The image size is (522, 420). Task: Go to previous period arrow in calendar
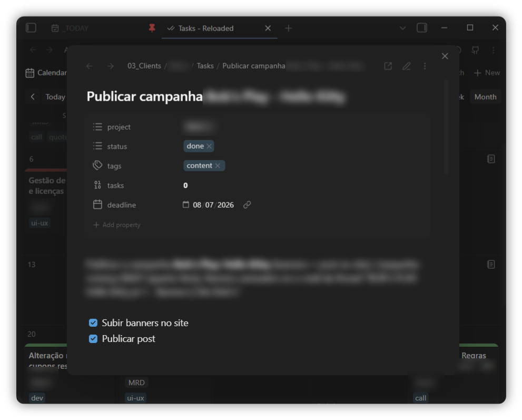(x=32, y=97)
